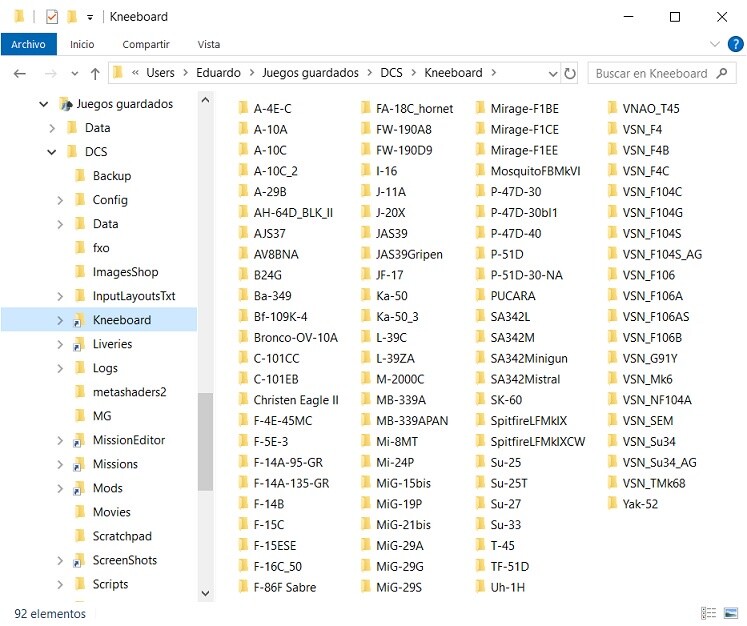The image size is (747, 626).
Task: Select the VSN_F104S_AG folder icon
Action: click(613, 253)
